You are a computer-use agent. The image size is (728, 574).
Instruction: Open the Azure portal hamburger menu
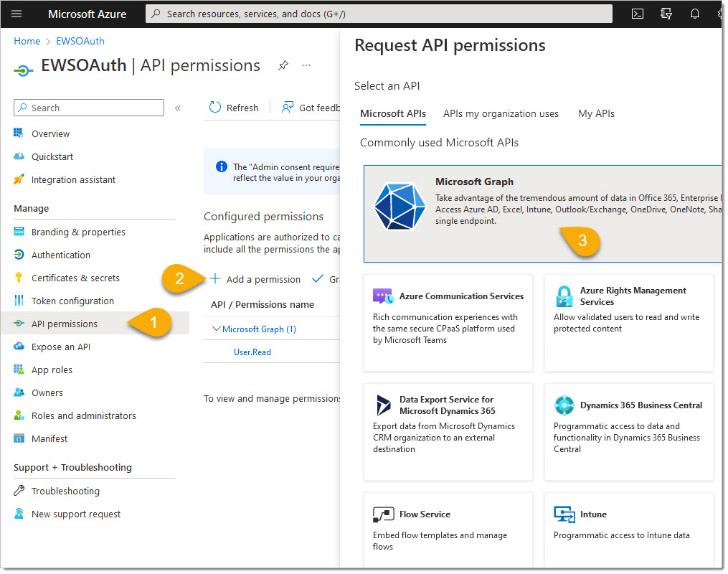(x=16, y=14)
